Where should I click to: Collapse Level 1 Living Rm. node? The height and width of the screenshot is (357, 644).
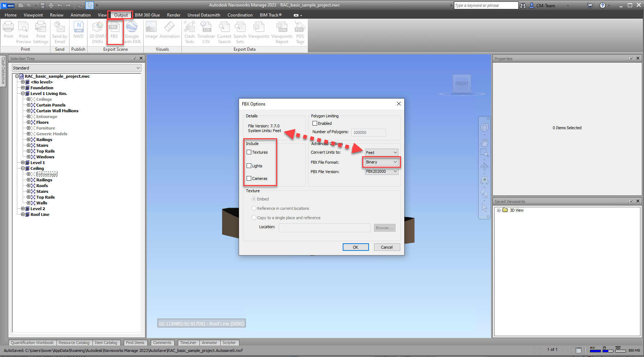click(23, 94)
